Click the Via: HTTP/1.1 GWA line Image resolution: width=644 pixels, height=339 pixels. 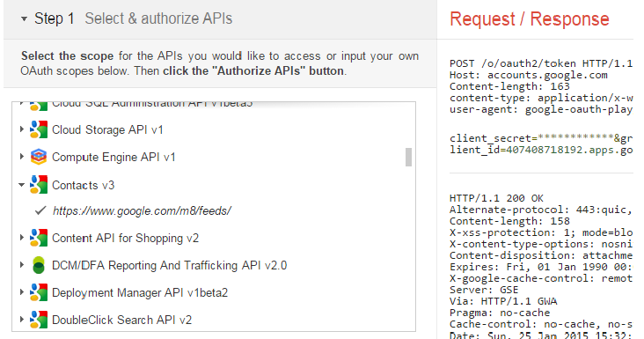pyautogui.click(x=503, y=301)
